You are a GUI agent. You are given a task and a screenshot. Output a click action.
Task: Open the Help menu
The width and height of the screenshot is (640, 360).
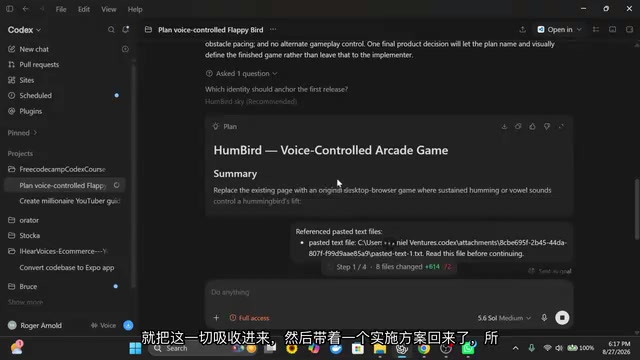(135, 9)
